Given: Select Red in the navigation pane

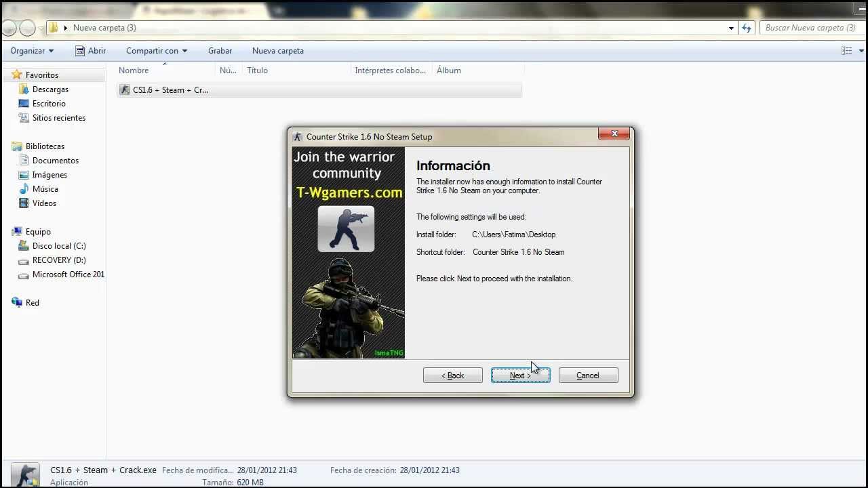Looking at the screenshot, I should [x=33, y=303].
